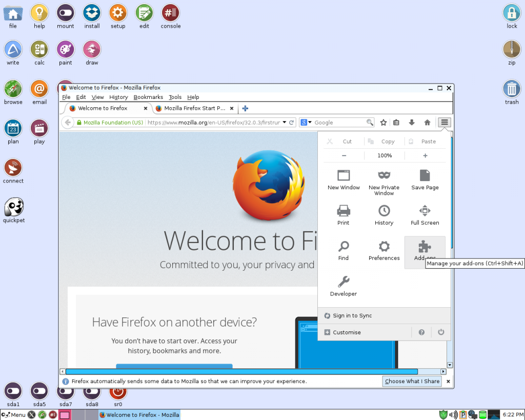The width and height of the screenshot is (525, 420).
Task: Click Sign in to Sync
Action: point(384,315)
